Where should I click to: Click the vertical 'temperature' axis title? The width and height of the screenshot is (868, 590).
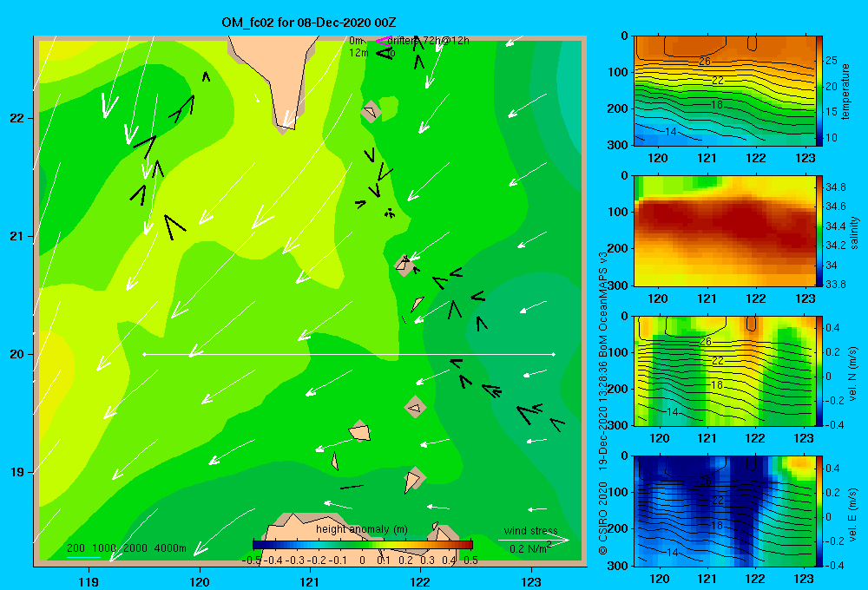pos(845,91)
